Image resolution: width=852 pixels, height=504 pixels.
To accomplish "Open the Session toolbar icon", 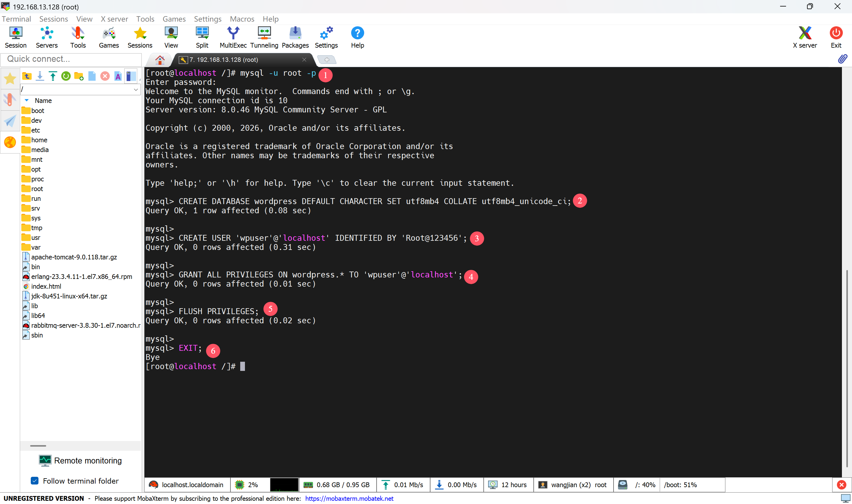I will point(16,37).
